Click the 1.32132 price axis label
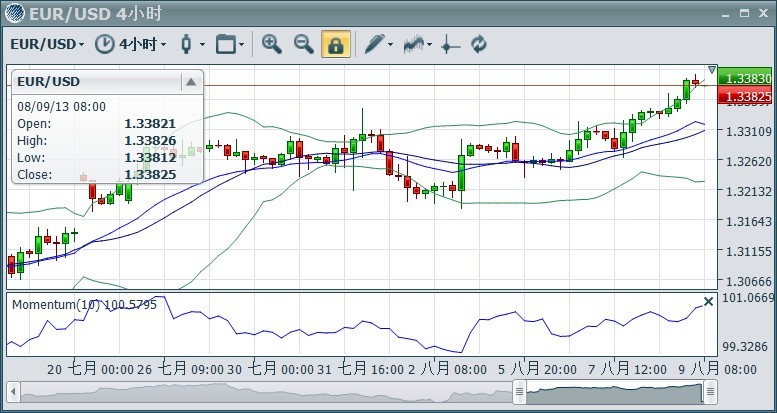777x413 pixels. 748,191
